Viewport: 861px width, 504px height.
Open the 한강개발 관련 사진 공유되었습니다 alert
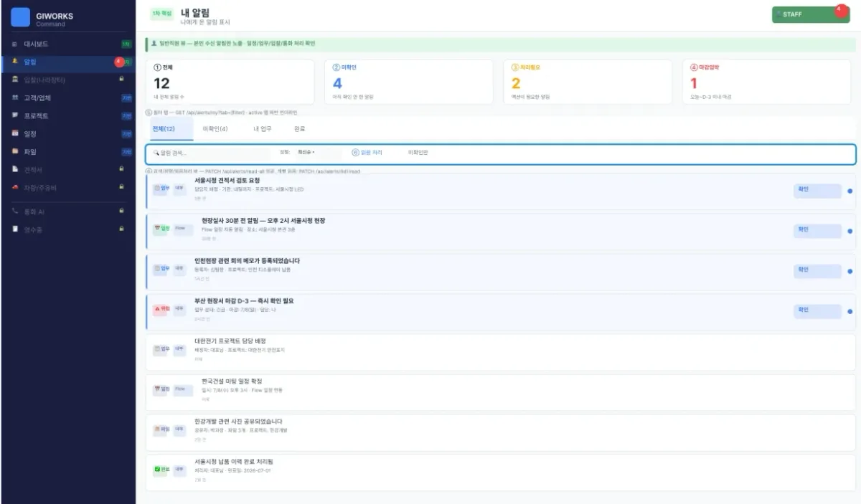pyautogui.click(x=501, y=432)
